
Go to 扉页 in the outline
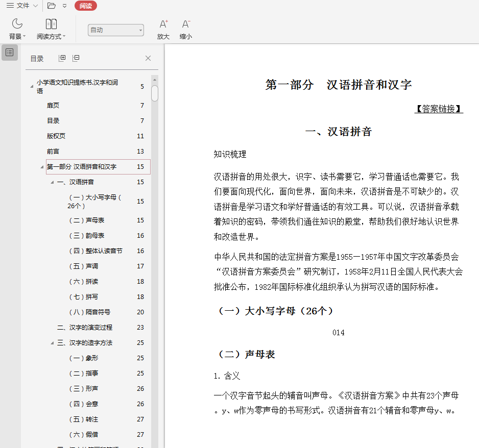tap(53, 106)
